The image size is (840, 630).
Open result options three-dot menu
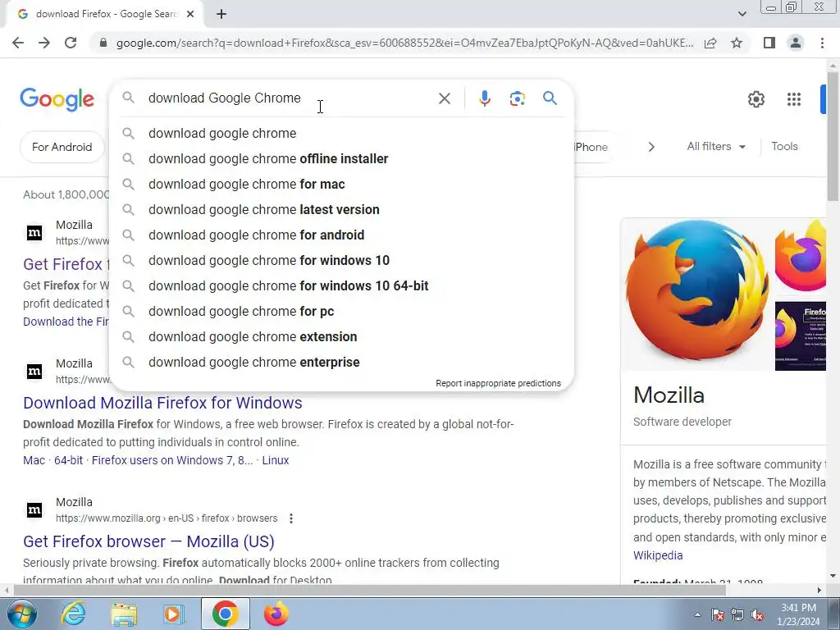click(x=291, y=518)
